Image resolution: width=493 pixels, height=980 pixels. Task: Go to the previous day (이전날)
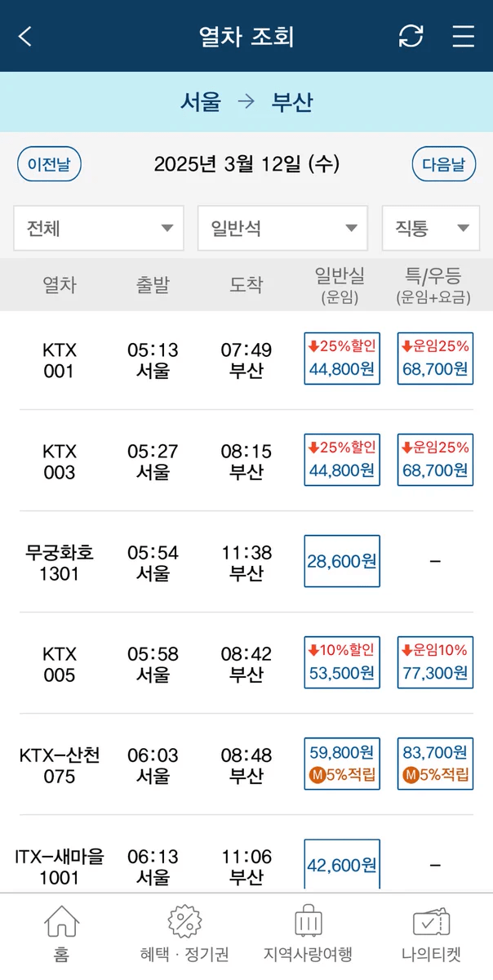49,164
